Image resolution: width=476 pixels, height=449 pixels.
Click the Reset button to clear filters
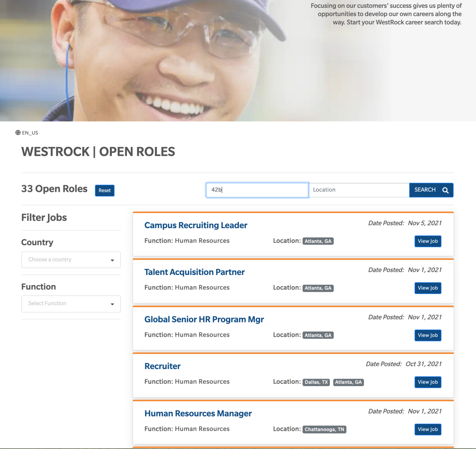pyautogui.click(x=104, y=190)
